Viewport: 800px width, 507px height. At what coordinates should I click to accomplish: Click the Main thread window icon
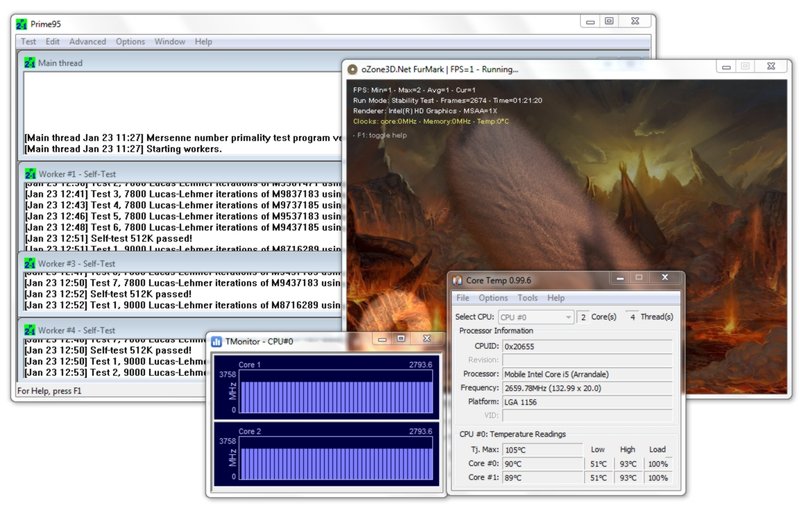29,63
